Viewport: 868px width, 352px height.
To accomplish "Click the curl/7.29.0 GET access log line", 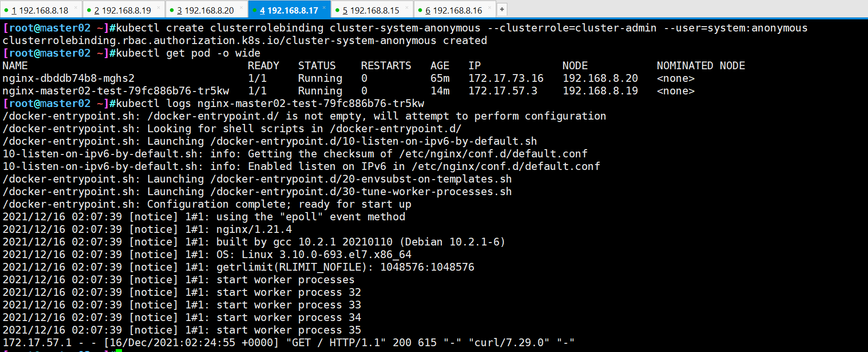I will click(x=289, y=343).
